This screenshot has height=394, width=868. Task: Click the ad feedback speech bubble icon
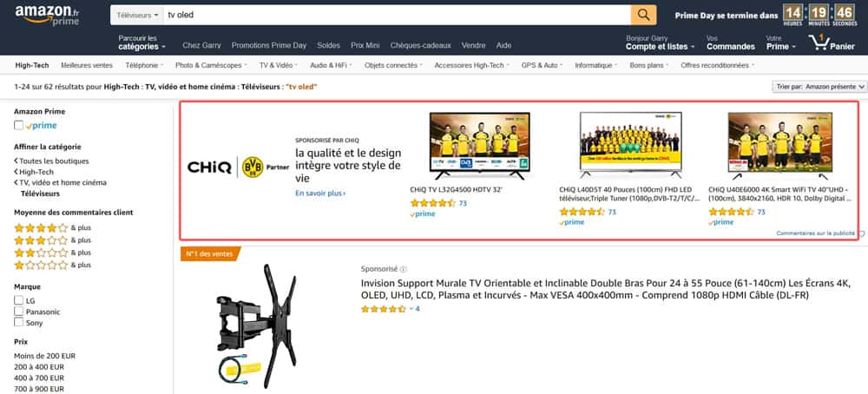[861, 234]
